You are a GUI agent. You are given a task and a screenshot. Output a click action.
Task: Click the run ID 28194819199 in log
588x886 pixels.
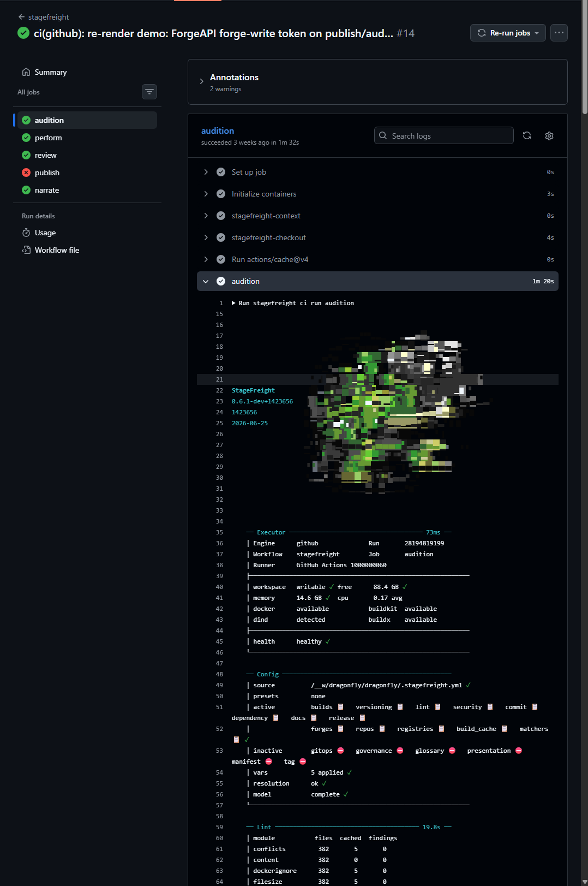(x=424, y=543)
